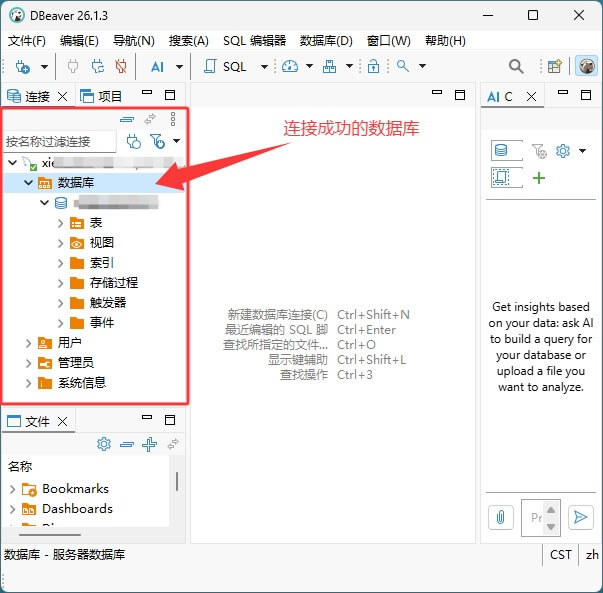The width and height of the screenshot is (603, 593).
Task: Toggle the connection filter funnel icon
Action: tap(157, 141)
